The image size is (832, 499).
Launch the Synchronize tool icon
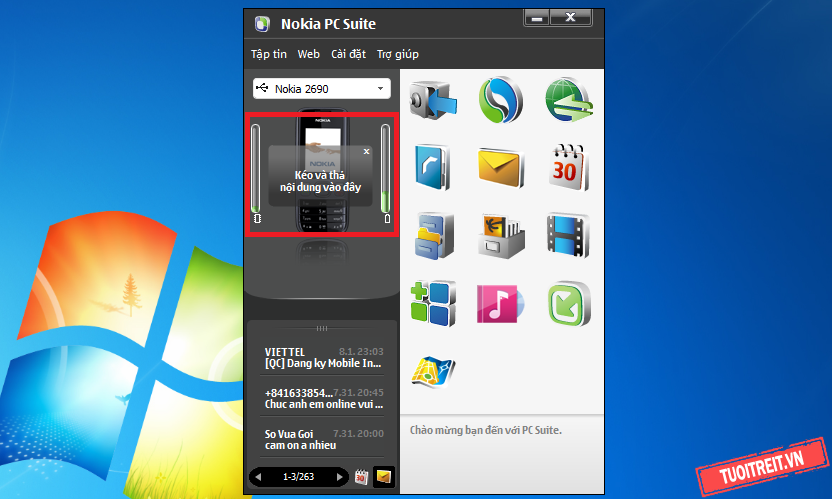[x=500, y=100]
